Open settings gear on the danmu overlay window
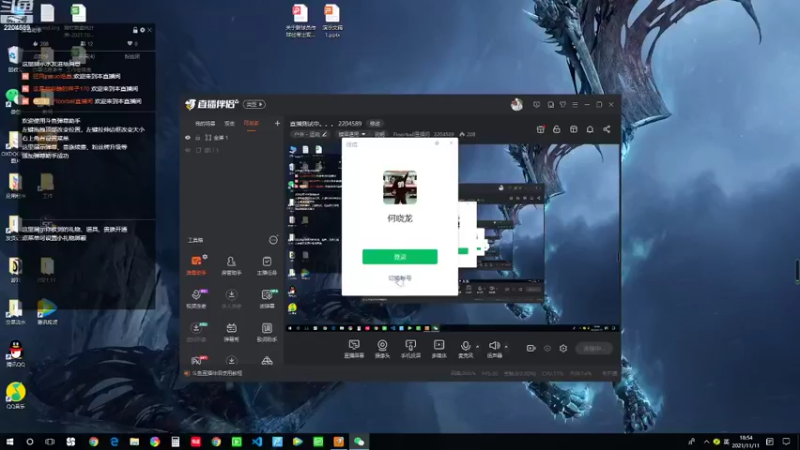This screenshot has height=450, width=800. [x=142, y=30]
